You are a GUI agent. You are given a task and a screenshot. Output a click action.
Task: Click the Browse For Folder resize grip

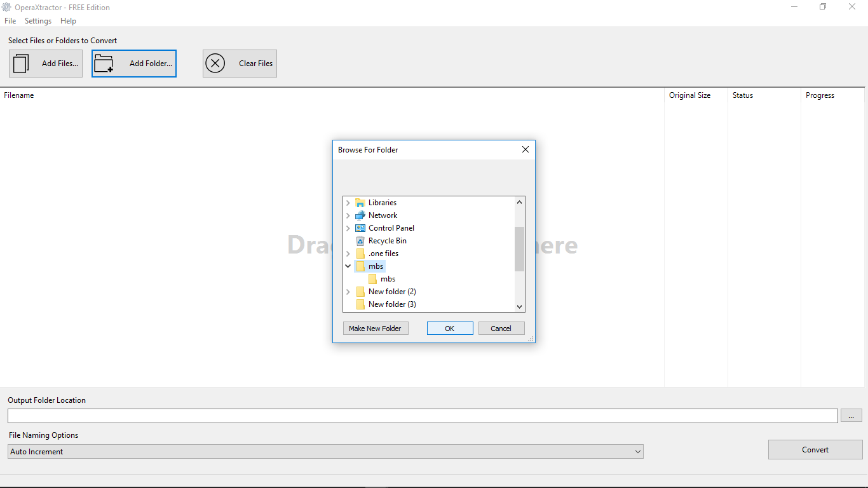(531, 339)
